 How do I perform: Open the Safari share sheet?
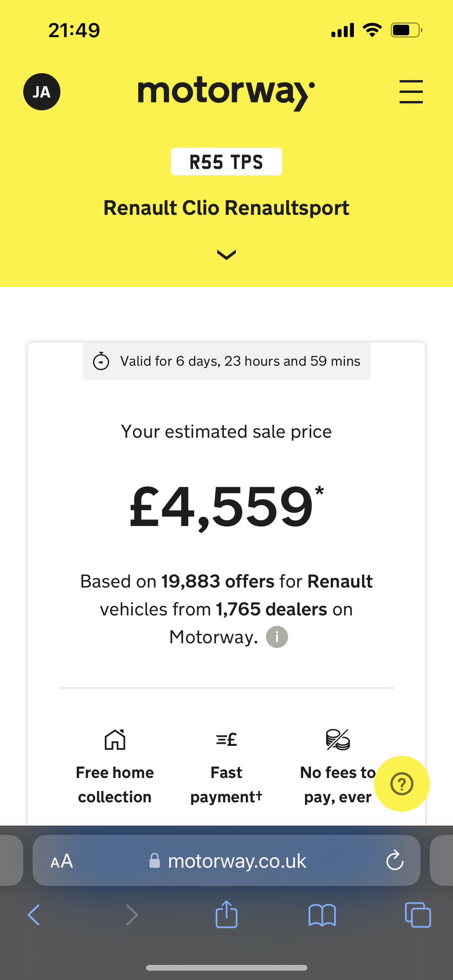tap(226, 914)
